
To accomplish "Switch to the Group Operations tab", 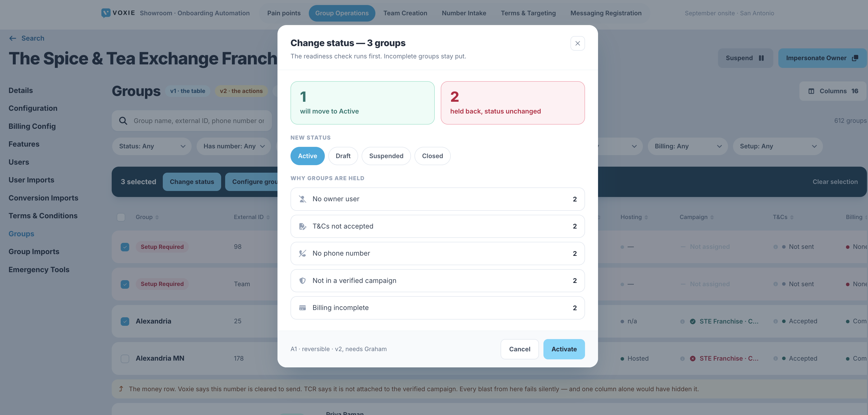I will click(342, 13).
